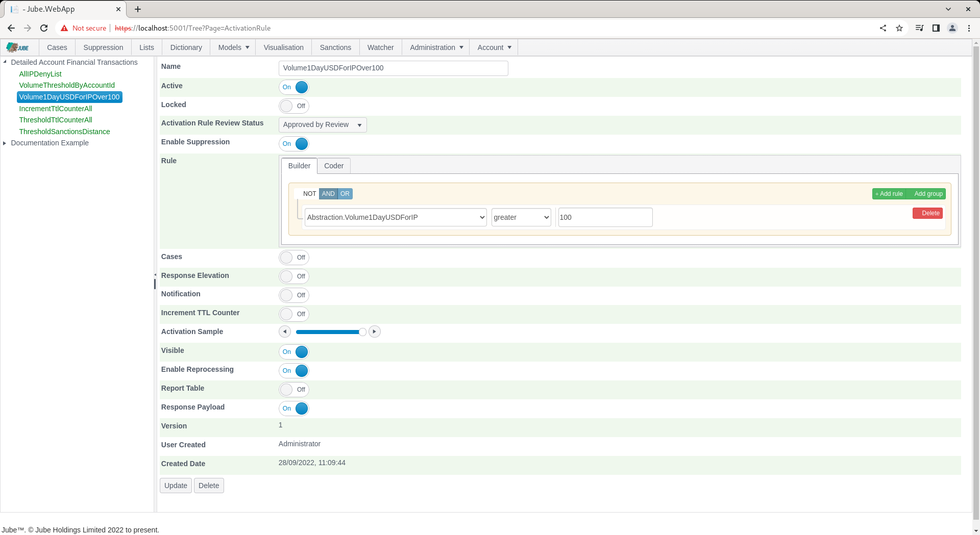
Task: Open Chrome three-dot menu
Action: click(x=969, y=28)
